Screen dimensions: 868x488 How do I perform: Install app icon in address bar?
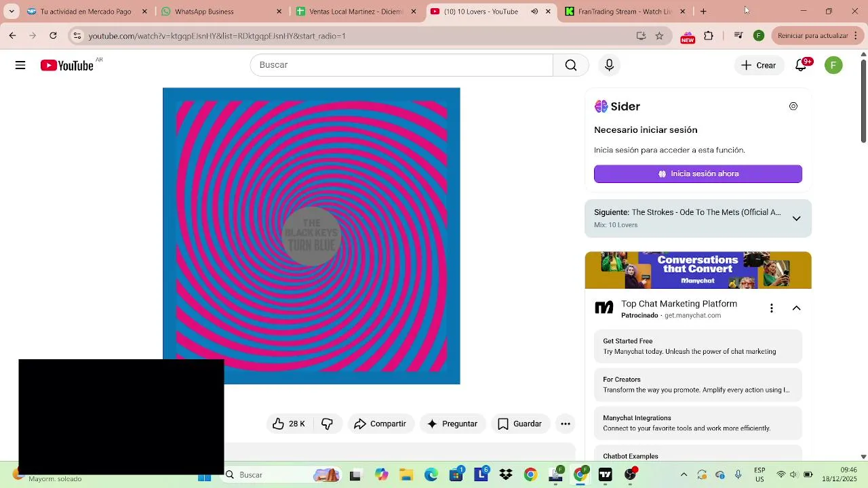pos(641,36)
